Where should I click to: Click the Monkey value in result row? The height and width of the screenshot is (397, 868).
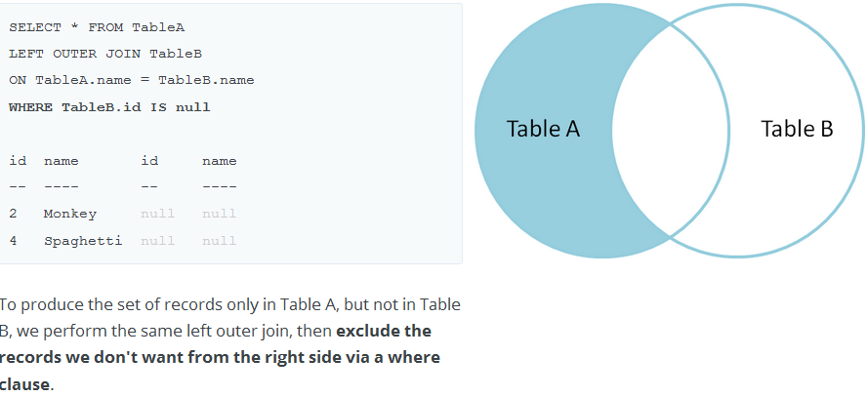[69, 215]
